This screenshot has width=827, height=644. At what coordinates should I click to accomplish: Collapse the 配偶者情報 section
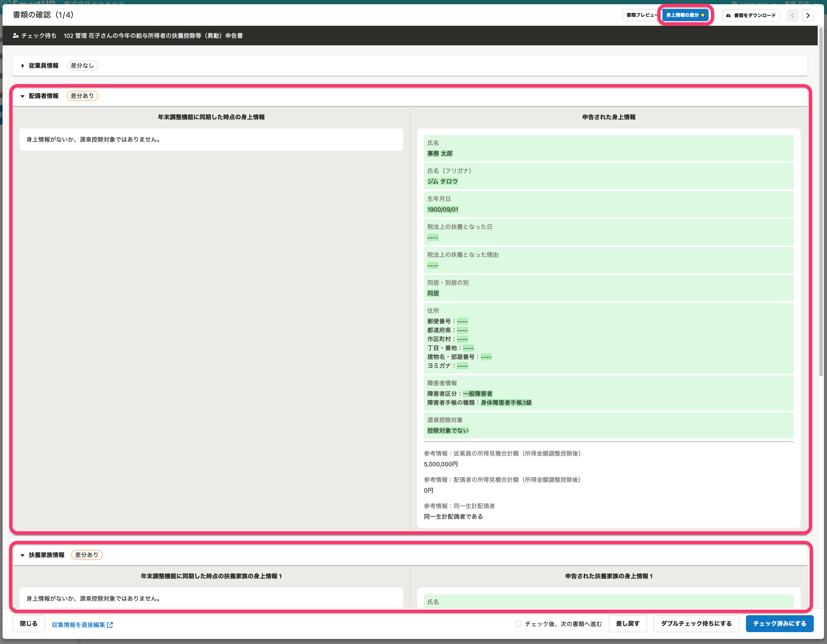pyautogui.click(x=23, y=96)
